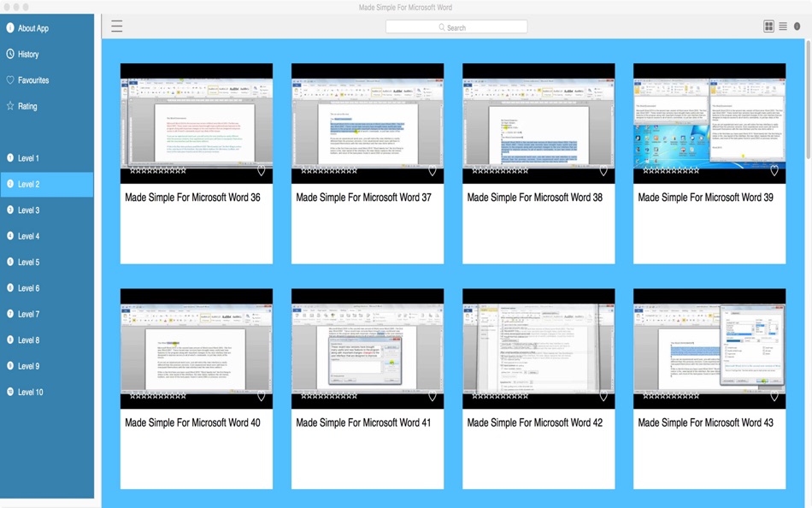Rate Word 37 video using star row
812x508 pixels.
coord(329,170)
